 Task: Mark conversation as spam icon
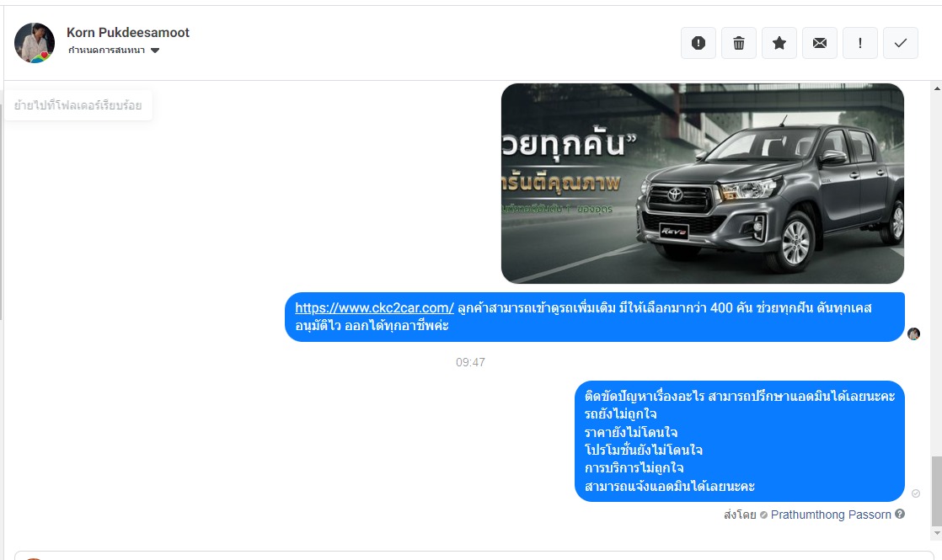tap(698, 43)
